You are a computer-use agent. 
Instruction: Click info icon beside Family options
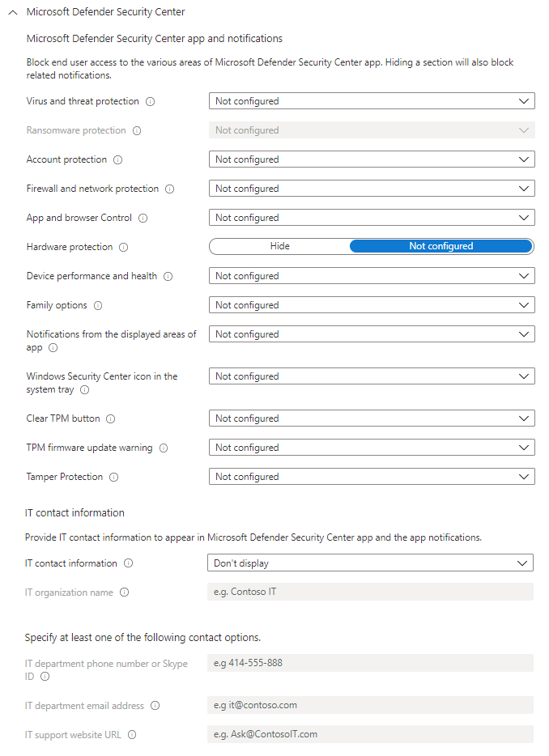(98, 306)
